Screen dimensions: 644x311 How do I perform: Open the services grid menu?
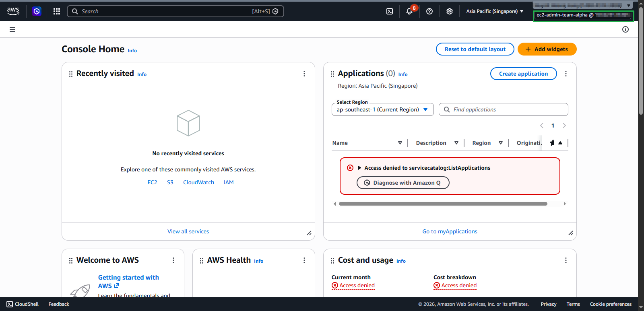click(57, 11)
